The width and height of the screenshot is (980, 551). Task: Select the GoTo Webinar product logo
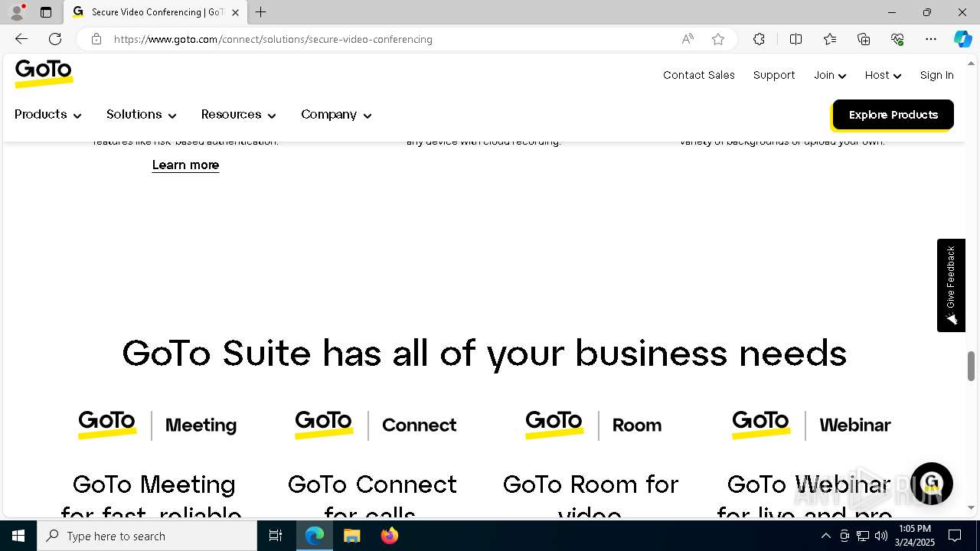point(812,425)
